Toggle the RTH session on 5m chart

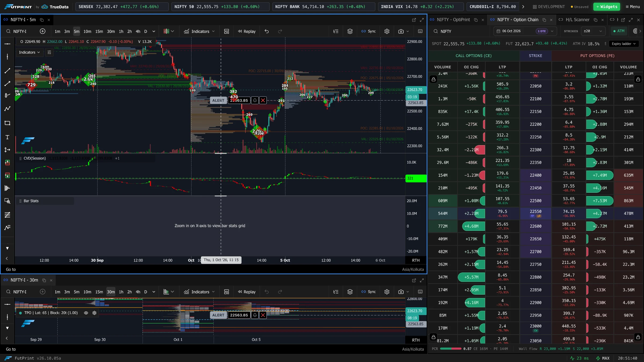[416, 260]
